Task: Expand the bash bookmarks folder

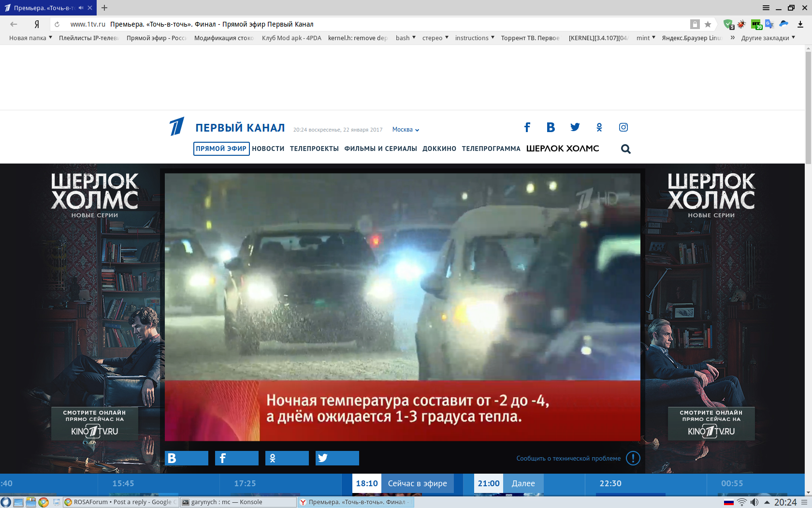Action: click(406, 38)
